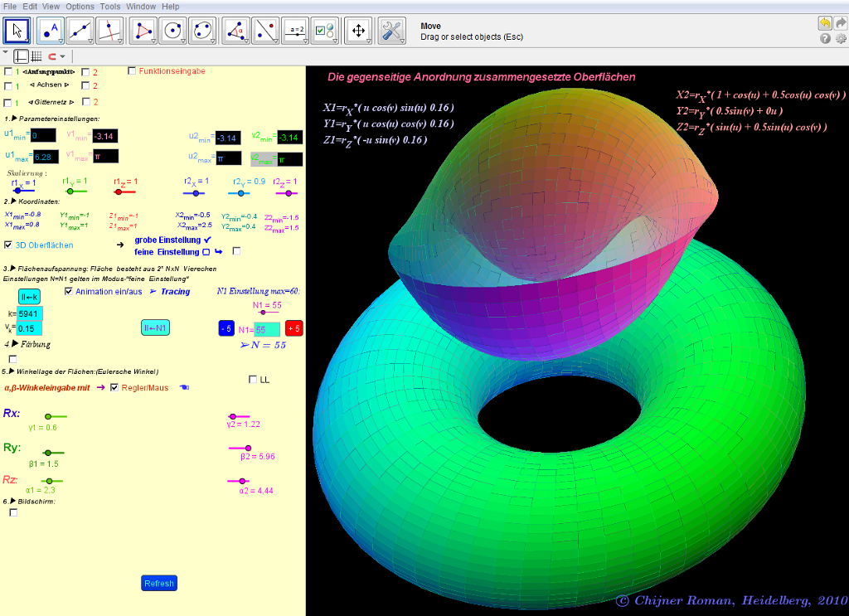Toggle the Animation ein/aus checkbox

click(x=69, y=292)
